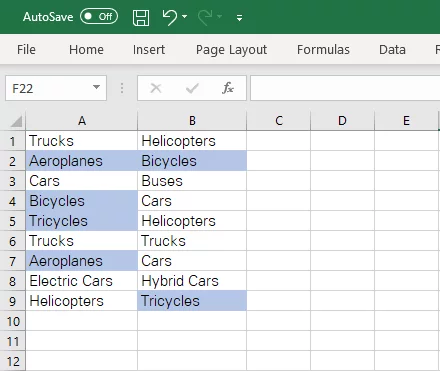Switch to the Insert ribbon tab

pos(149,50)
